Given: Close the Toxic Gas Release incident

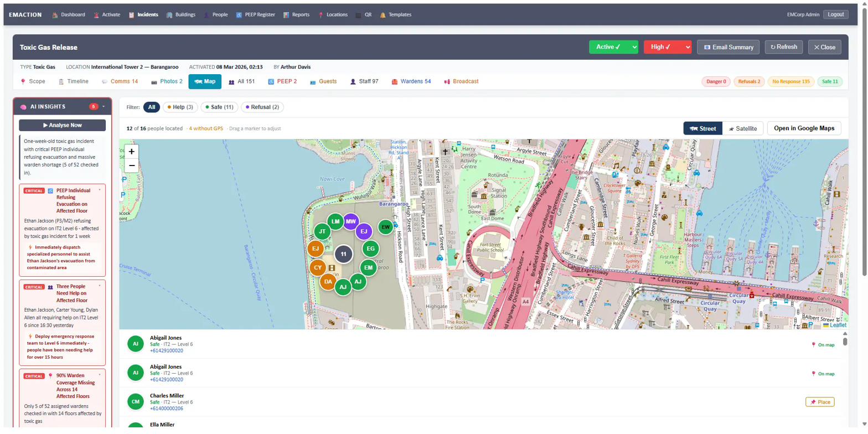Looking at the screenshot, I should 825,47.
